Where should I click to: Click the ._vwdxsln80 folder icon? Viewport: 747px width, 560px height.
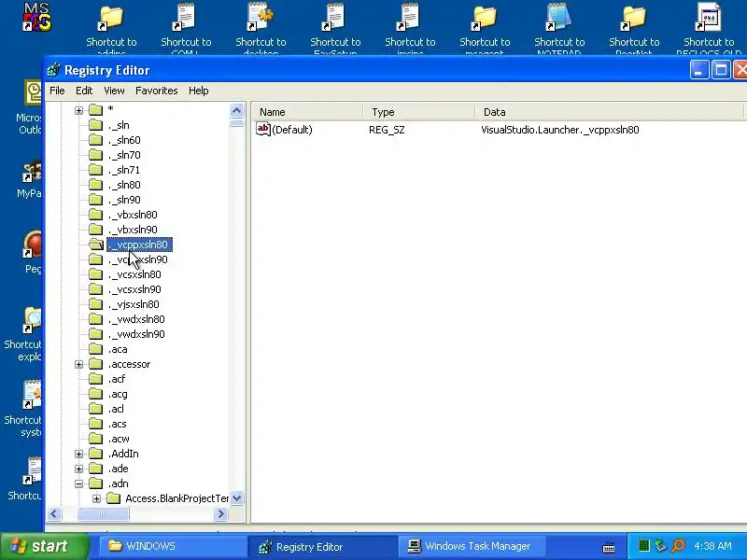[x=96, y=319]
